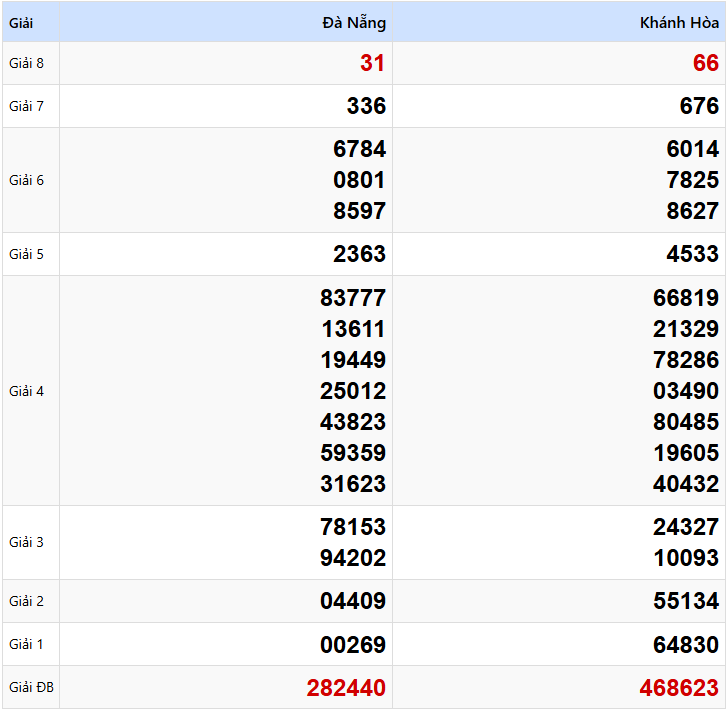
Task: Select number 24327 in Giải 3
Action: click(x=686, y=527)
